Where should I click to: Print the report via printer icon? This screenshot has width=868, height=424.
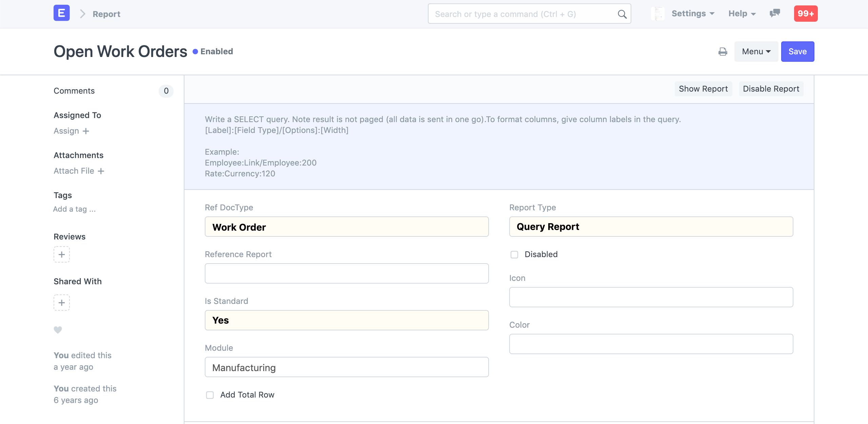point(723,52)
